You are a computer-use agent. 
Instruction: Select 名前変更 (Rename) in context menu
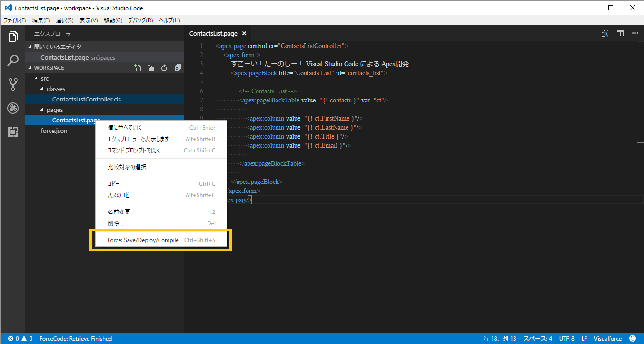119,212
